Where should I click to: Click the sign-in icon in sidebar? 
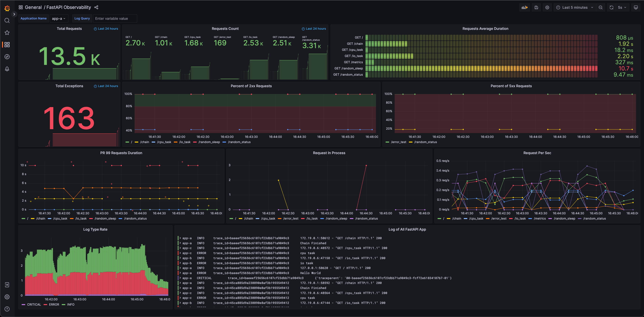(x=7, y=285)
